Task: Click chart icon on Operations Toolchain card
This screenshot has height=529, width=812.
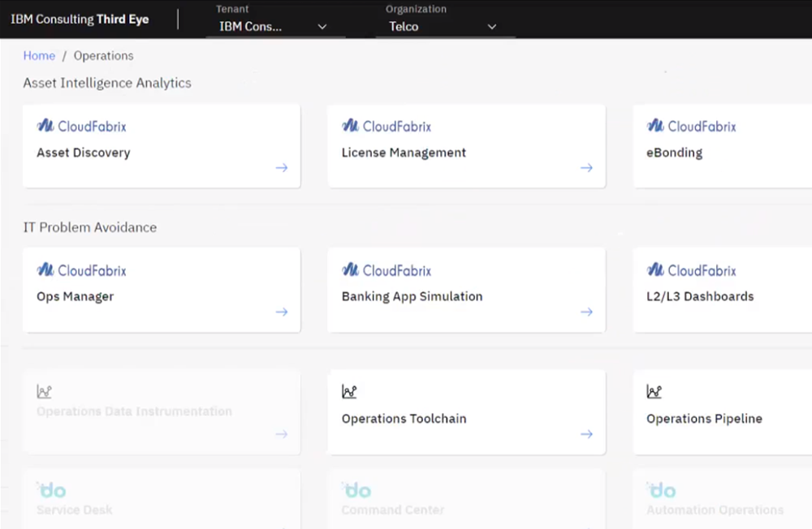Action: (x=349, y=391)
